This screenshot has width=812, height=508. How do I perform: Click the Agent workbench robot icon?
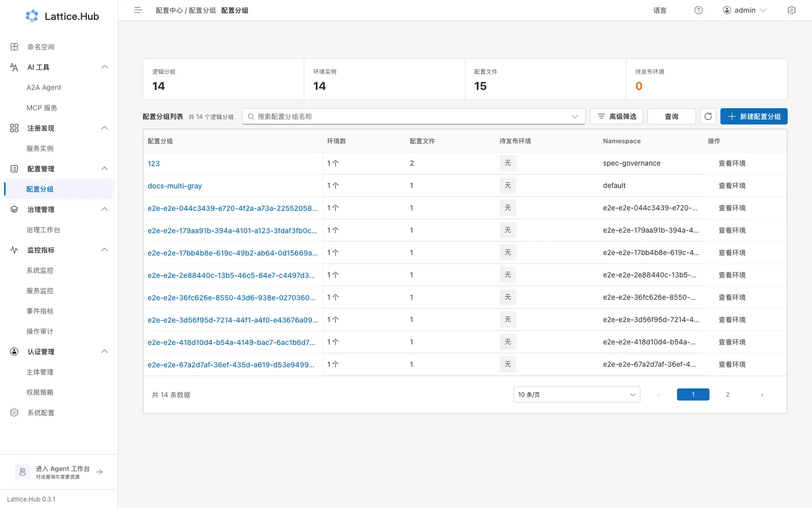(x=22, y=472)
